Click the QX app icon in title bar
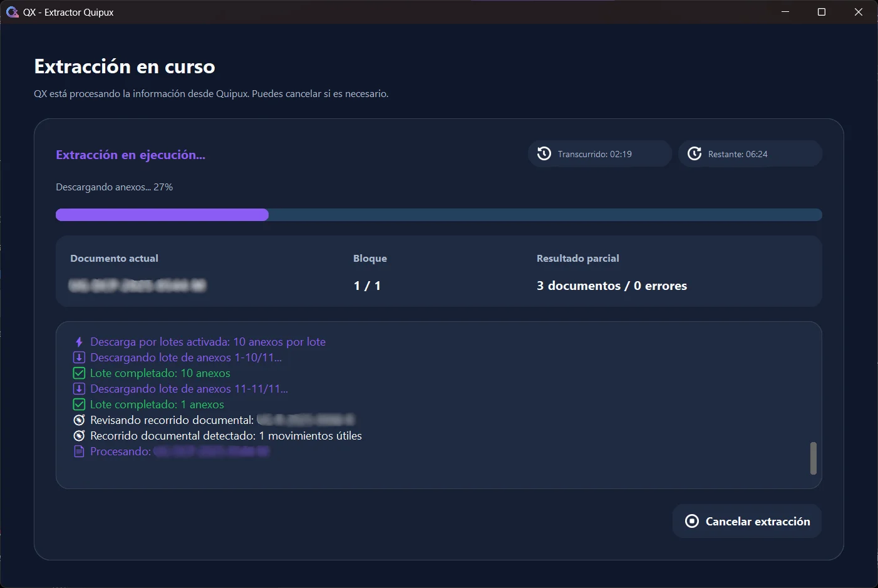The height and width of the screenshot is (588, 878). pyautogui.click(x=12, y=12)
